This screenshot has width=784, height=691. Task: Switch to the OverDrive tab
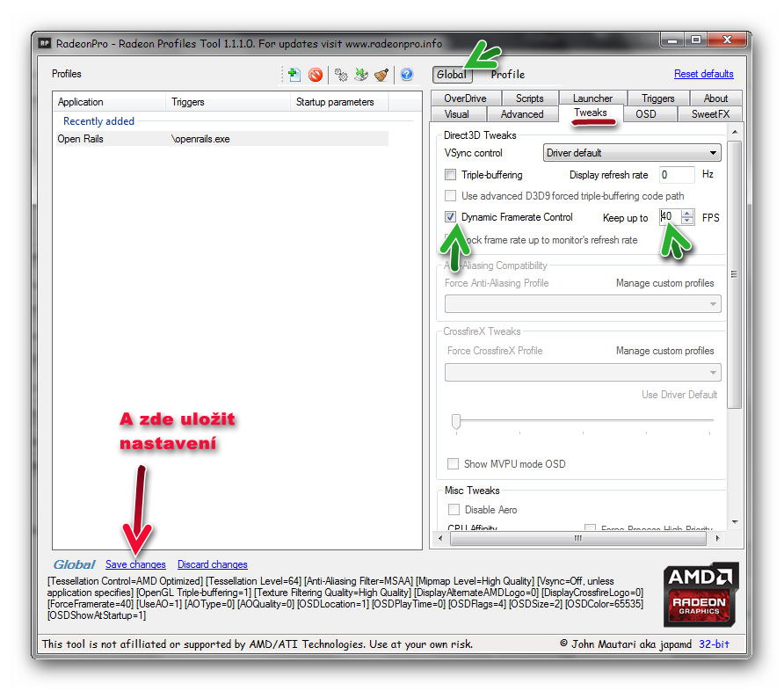tap(465, 98)
